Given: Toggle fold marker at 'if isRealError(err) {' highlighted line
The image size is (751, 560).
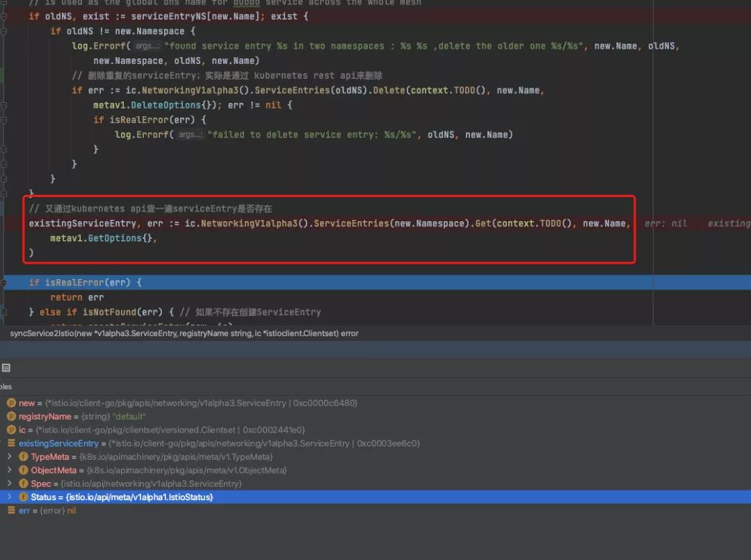Looking at the screenshot, I should pyautogui.click(x=3, y=282).
